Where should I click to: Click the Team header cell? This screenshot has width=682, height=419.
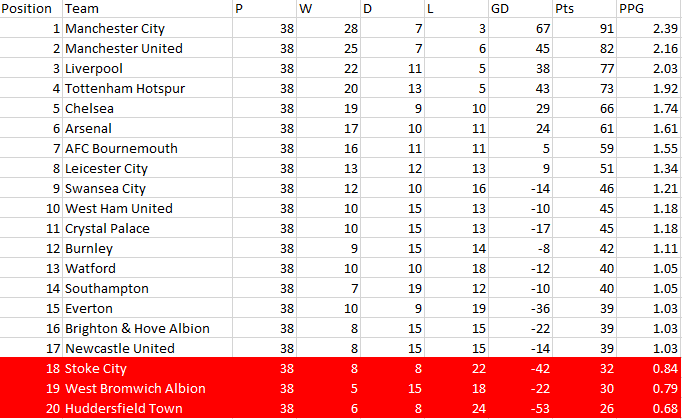click(147, 9)
